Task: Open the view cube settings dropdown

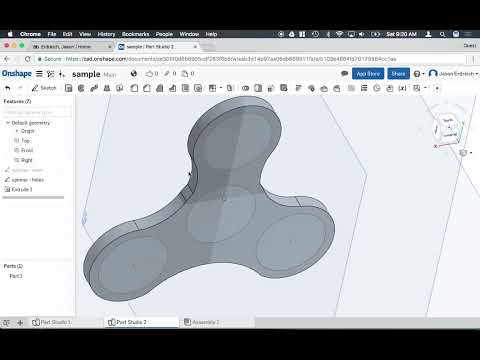Action: click(466, 153)
